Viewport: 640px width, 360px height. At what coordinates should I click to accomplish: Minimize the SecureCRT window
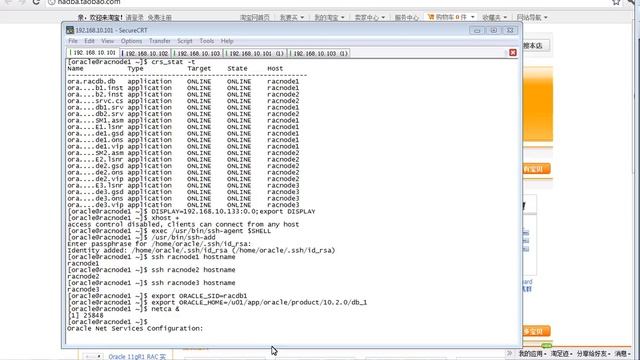coord(477,30)
